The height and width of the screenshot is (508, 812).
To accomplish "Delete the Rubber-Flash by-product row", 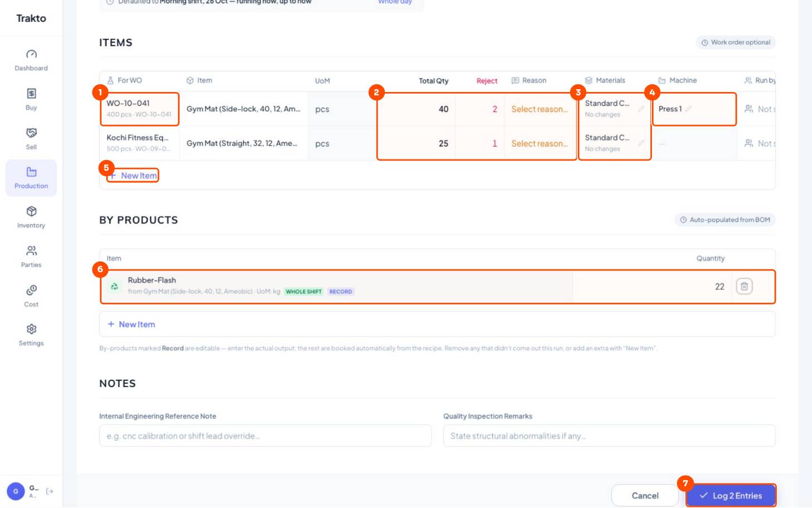I will tap(744, 287).
